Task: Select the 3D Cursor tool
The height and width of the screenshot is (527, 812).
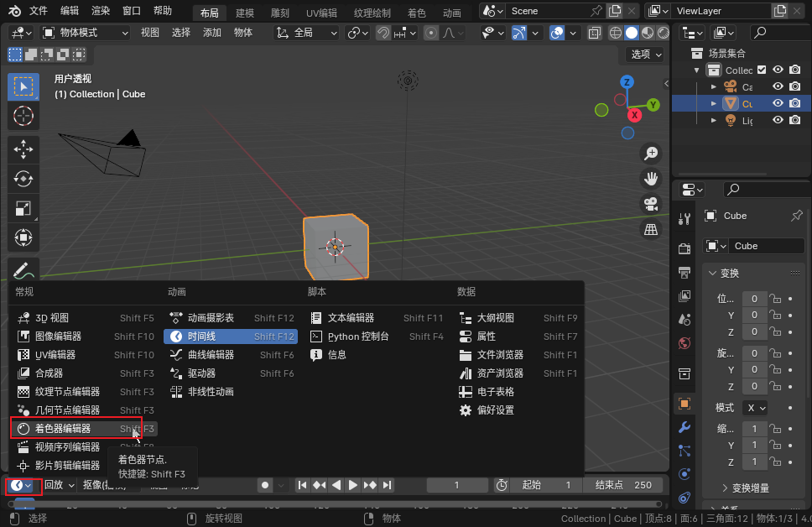Action: 23,115
